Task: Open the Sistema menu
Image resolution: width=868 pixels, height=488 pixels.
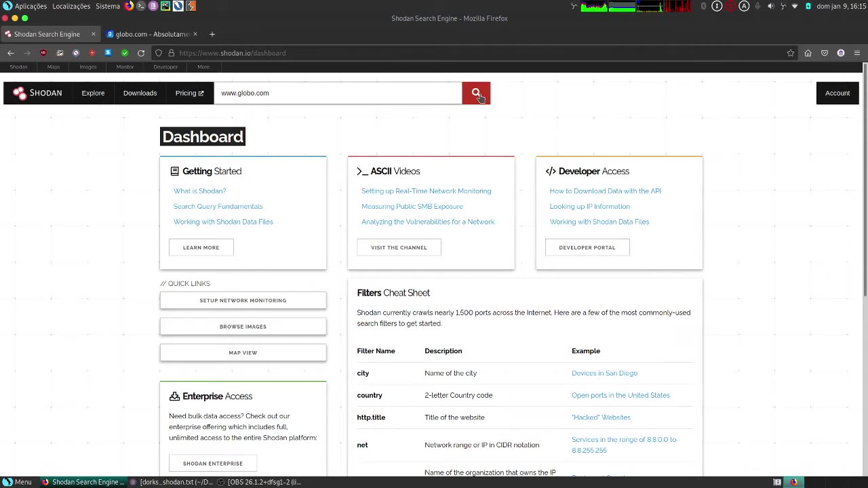Action: coord(108,6)
